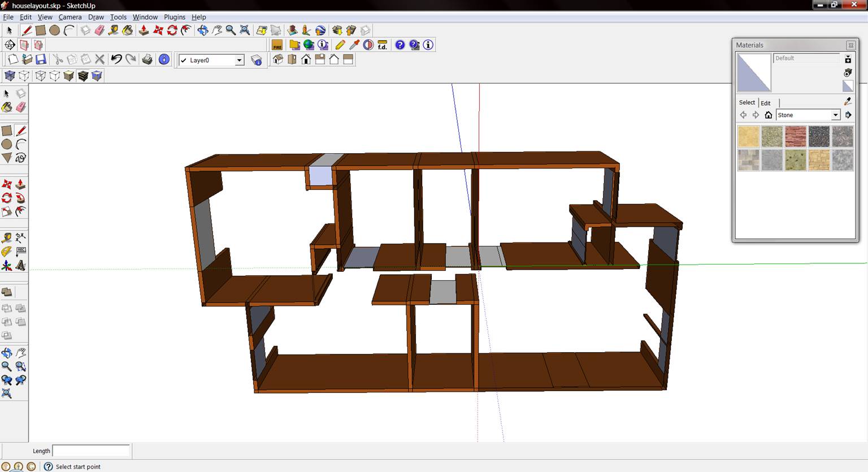Expand the Stone material library dropdown

tap(835, 115)
